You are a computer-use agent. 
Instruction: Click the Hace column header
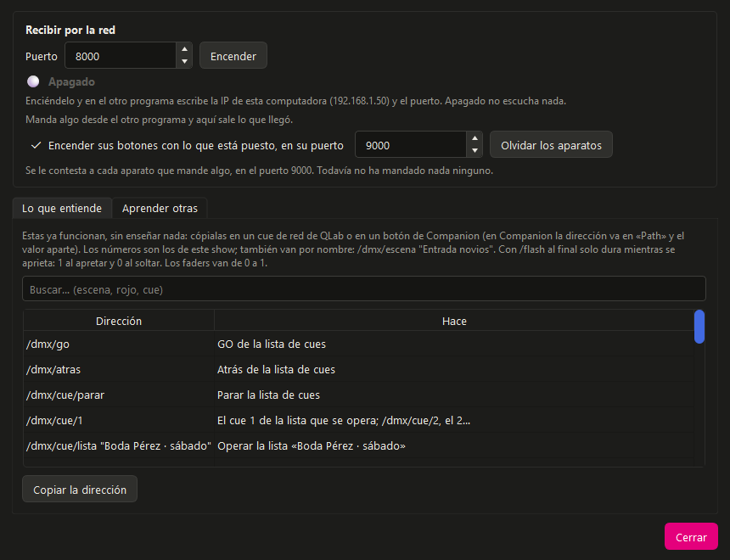(454, 321)
